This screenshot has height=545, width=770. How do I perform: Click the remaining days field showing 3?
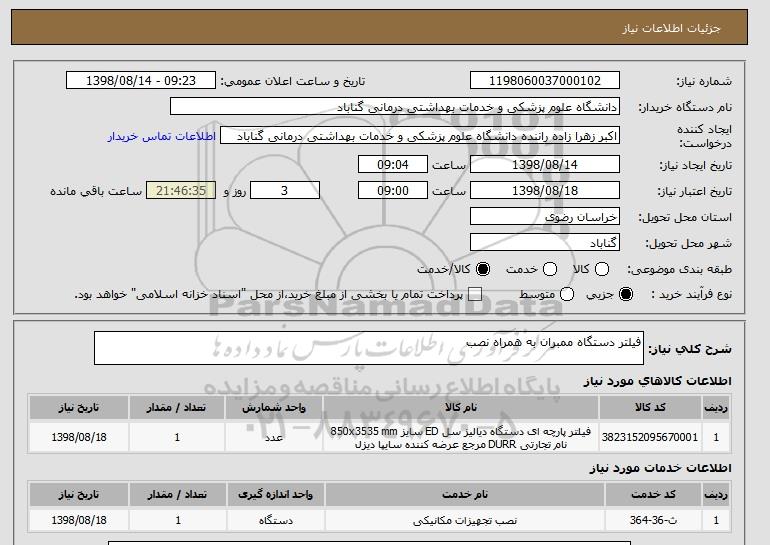[285, 191]
